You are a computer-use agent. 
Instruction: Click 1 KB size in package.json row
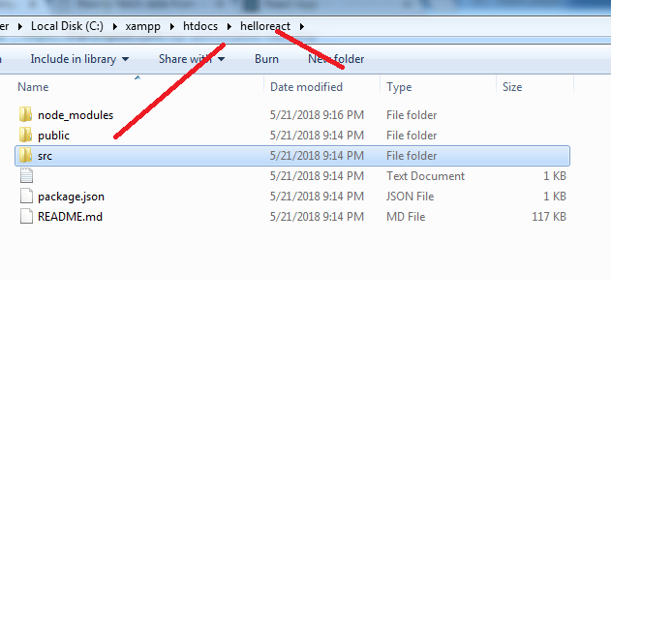click(x=555, y=197)
